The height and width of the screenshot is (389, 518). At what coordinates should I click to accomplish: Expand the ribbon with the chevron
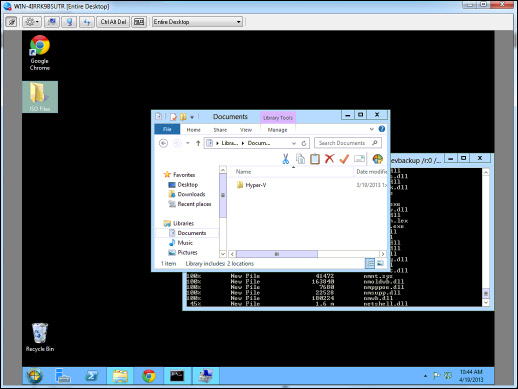(372, 129)
